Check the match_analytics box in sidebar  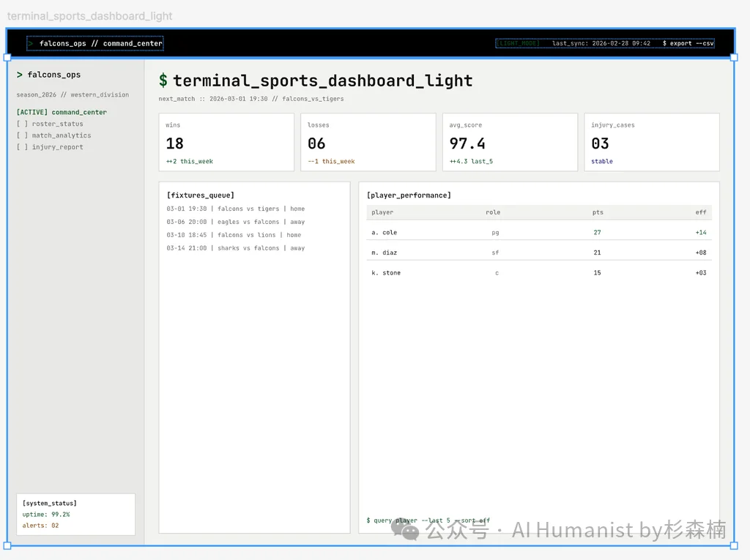[22, 135]
